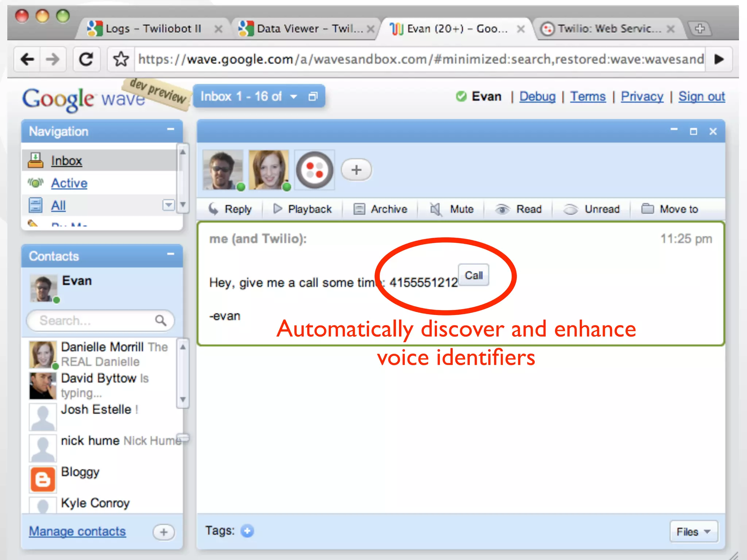
Task: Reload the page with refresh icon
Action: [x=86, y=59]
